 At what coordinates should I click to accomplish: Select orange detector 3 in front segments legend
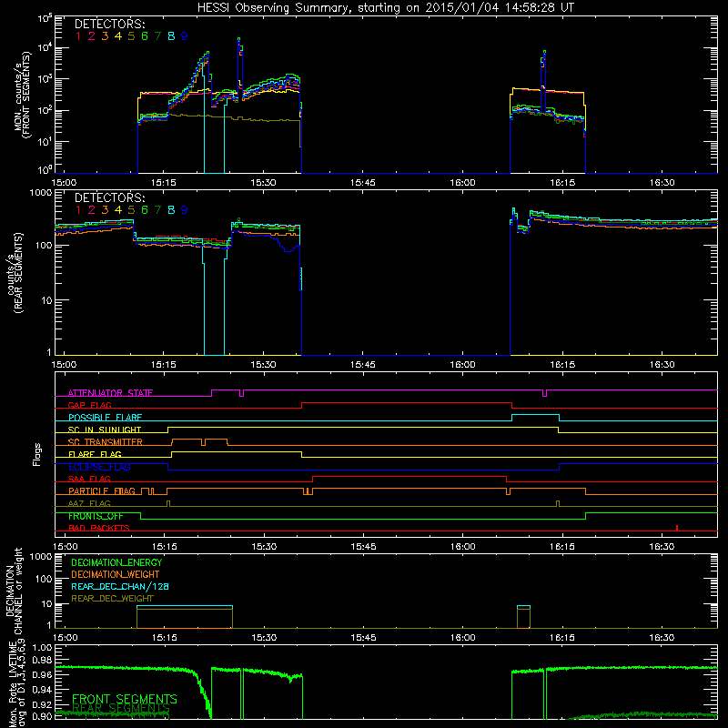pos(105,36)
